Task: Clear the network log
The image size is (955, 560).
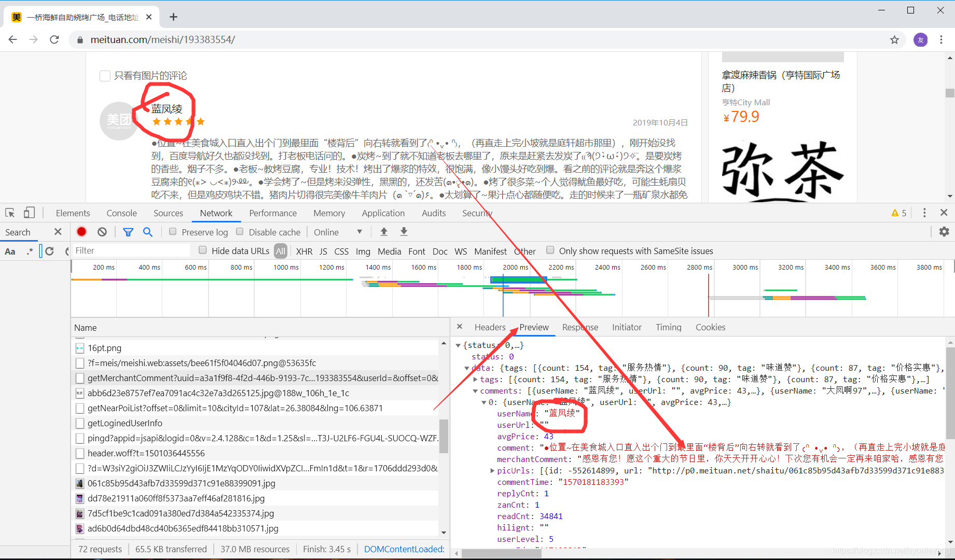Action: coord(102,232)
